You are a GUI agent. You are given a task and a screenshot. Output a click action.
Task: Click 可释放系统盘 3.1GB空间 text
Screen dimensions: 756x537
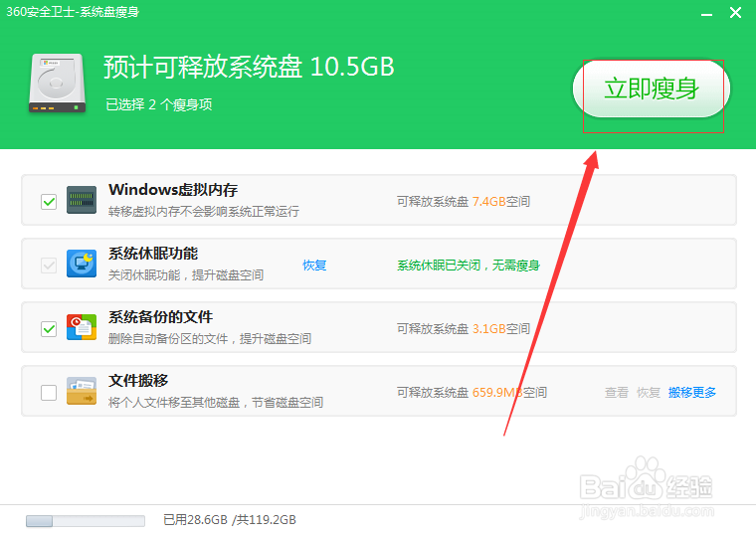[464, 329]
